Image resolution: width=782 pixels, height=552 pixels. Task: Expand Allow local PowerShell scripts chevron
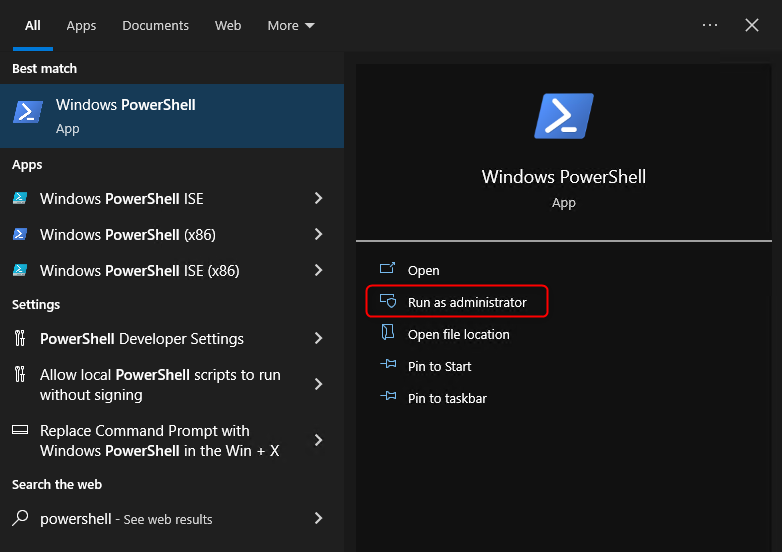318,384
